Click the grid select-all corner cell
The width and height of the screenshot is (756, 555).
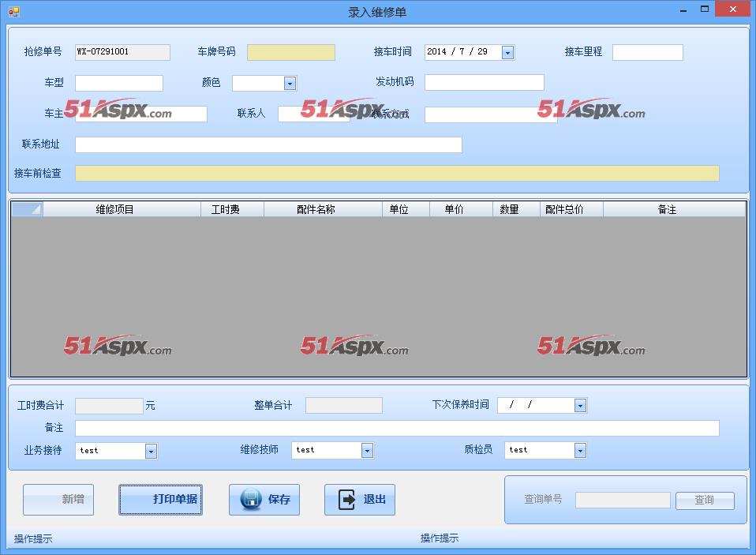[x=27, y=209]
